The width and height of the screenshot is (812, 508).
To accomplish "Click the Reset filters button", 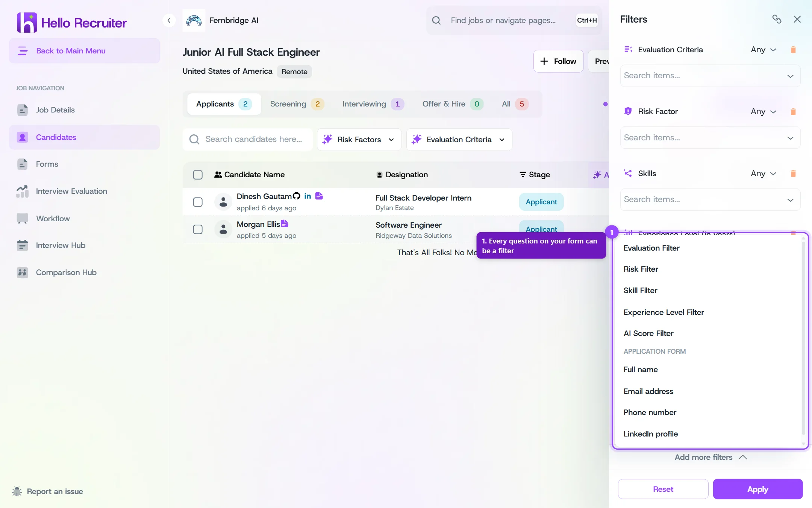I will pyautogui.click(x=663, y=489).
